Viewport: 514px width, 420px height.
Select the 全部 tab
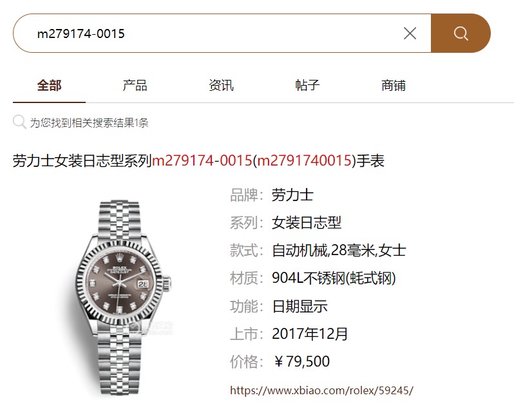pyautogui.click(x=49, y=86)
